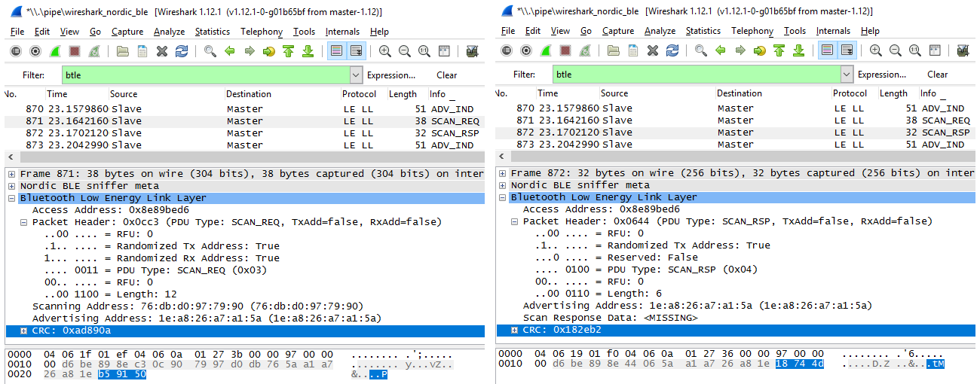The width and height of the screenshot is (980, 384).
Task: Collapse Bluetooth Low Energy Link Layer, left window
Action: tap(12, 198)
